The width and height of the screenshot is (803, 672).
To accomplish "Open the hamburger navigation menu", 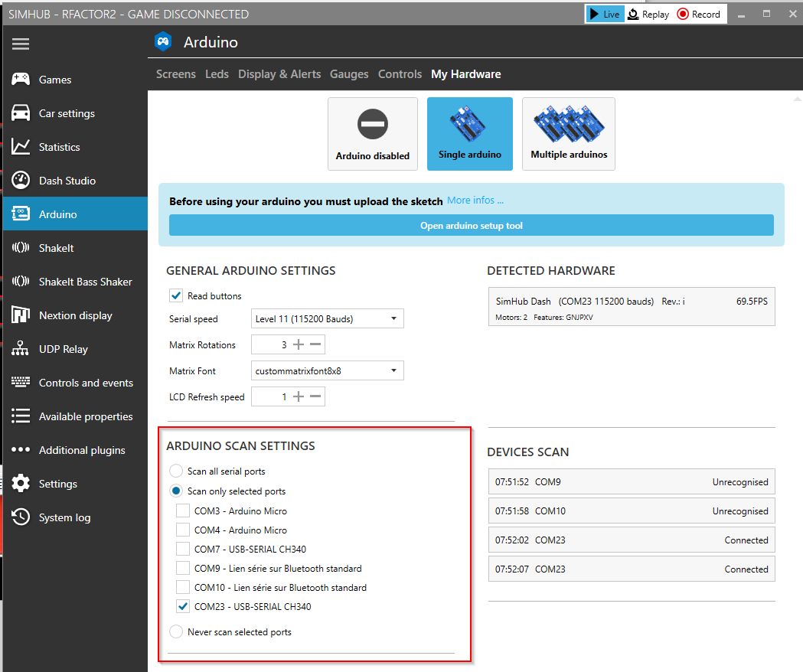I will coord(20,44).
